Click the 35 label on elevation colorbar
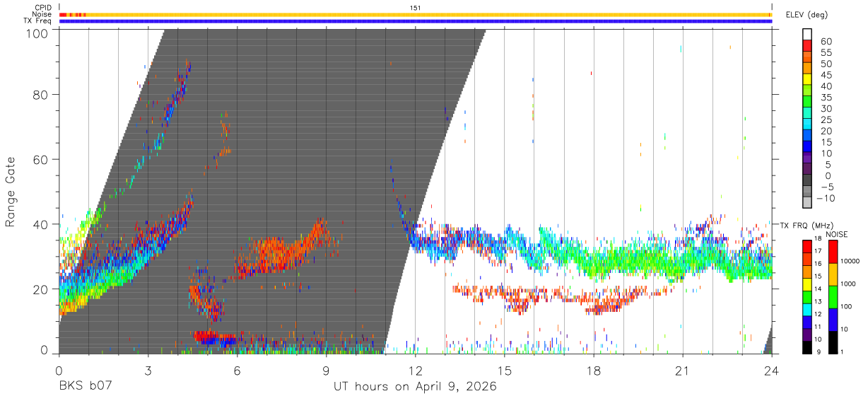This screenshot has height=401, width=868. click(x=826, y=98)
